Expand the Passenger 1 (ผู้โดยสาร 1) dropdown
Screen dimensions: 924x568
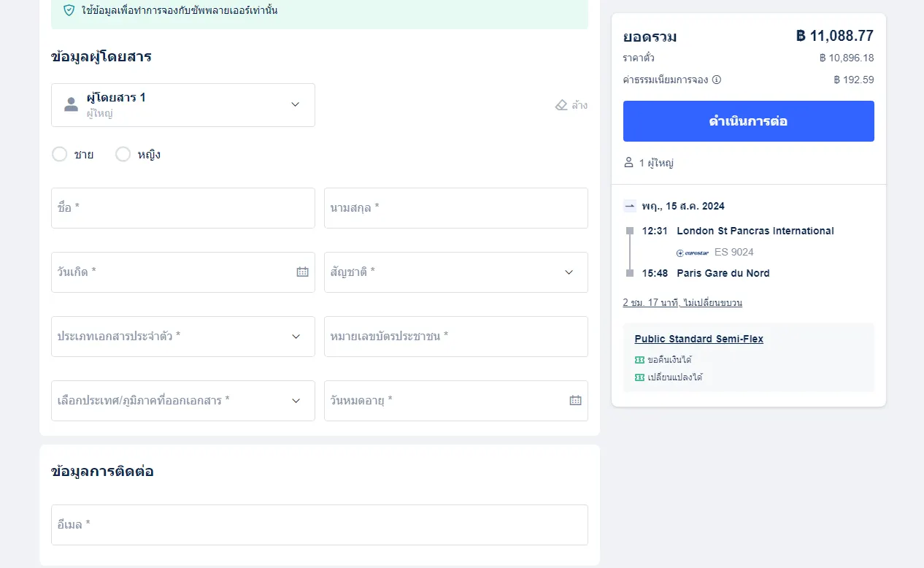click(295, 104)
